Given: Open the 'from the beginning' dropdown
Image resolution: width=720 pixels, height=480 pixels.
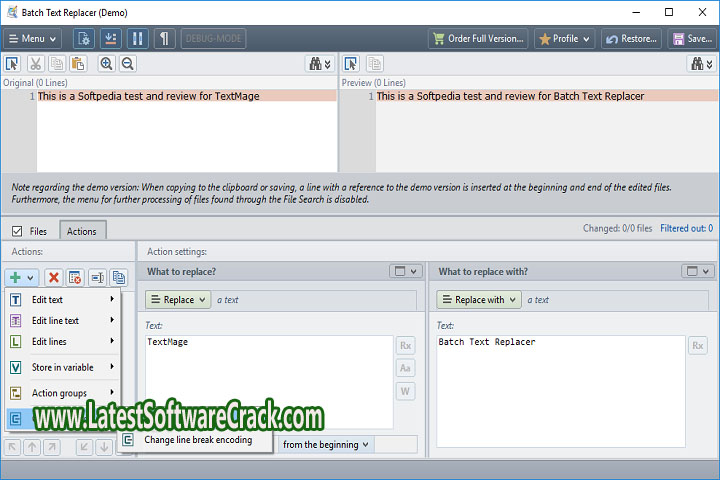Looking at the screenshot, I should click(326, 444).
